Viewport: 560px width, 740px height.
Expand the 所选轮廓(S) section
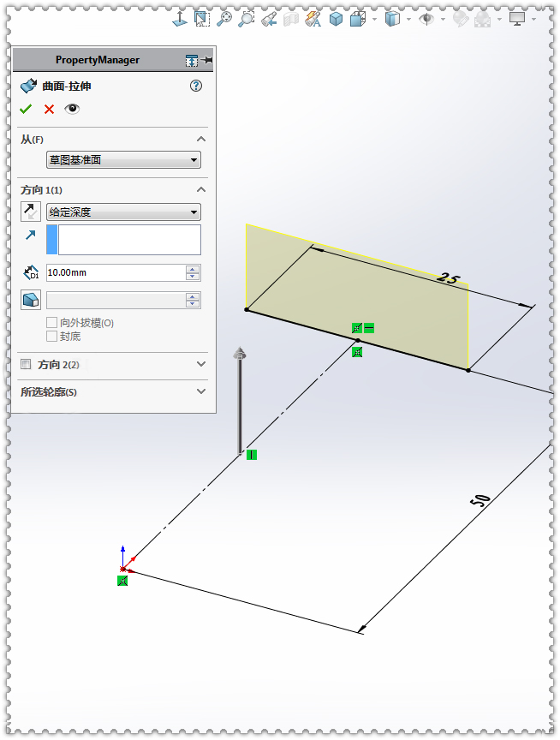pyautogui.click(x=201, y=391)
